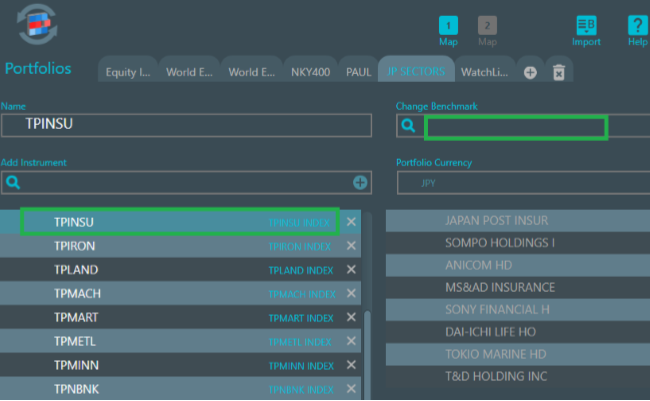Screen dimensions: 650x401
Task: Select MS&AD INSURANCE constituent
Action: click(518, 287)
